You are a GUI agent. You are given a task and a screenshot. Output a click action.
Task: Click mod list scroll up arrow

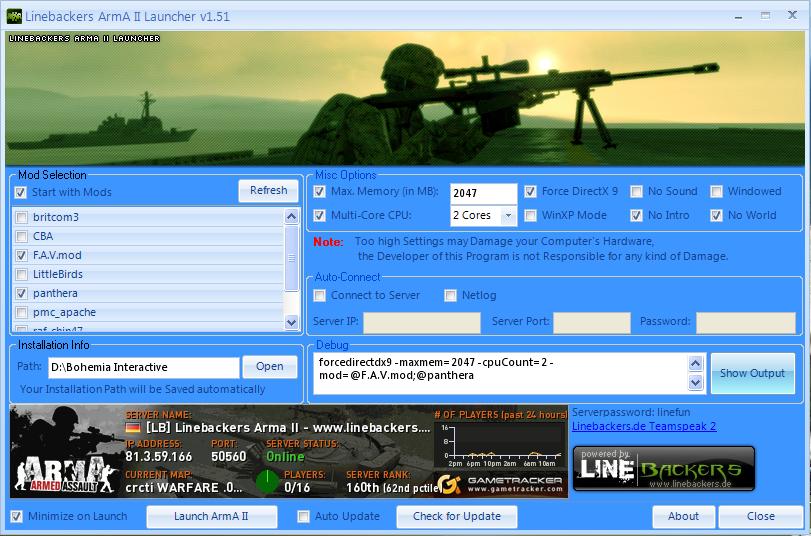[x=292, y=216]
